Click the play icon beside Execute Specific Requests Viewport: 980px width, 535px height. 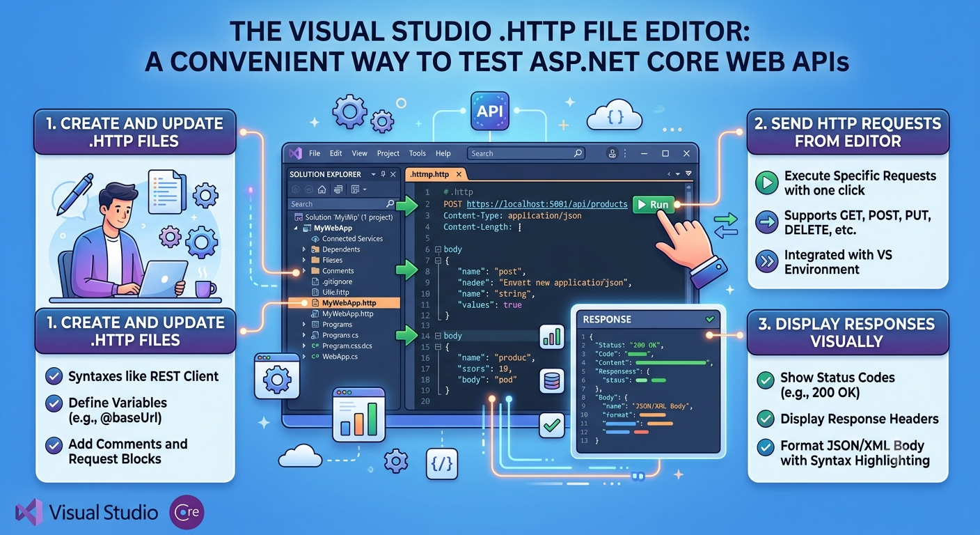click(x=767, y=183)
